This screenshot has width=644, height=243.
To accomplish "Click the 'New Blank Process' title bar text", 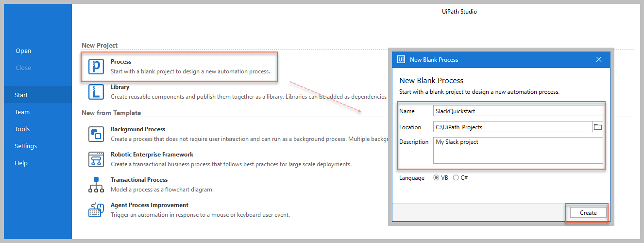I will point(434,60).
